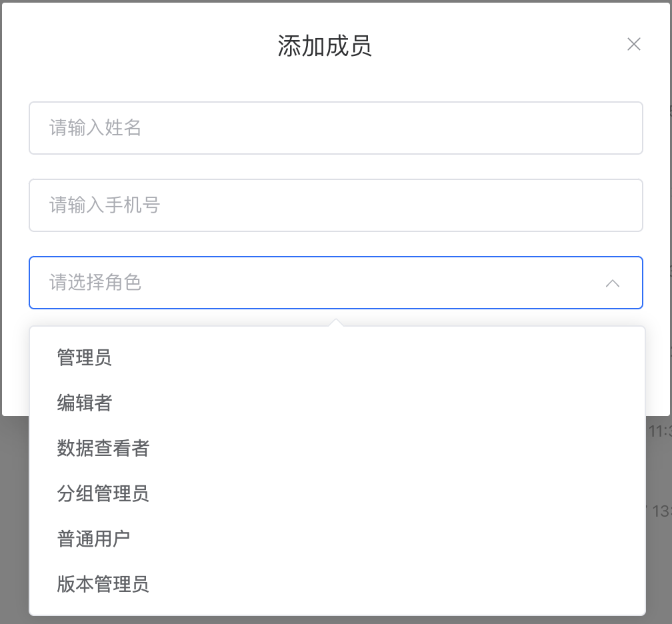
Task: Select 分组管理员 as the role
Action: [x=337, y=493]
